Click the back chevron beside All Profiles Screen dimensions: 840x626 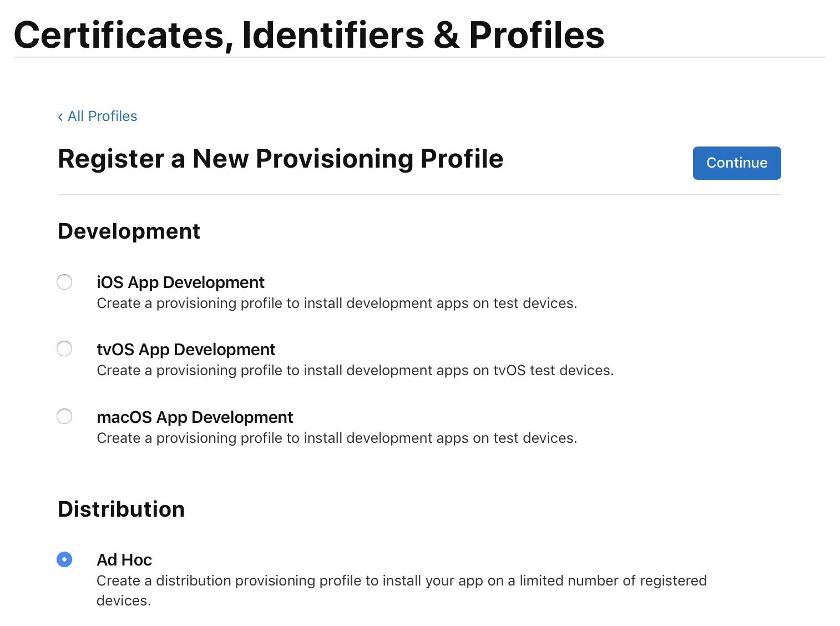[60, 117]
